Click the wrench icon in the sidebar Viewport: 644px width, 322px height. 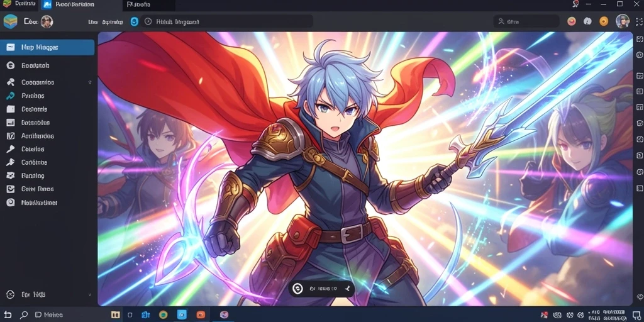click(x=11, y=149)
